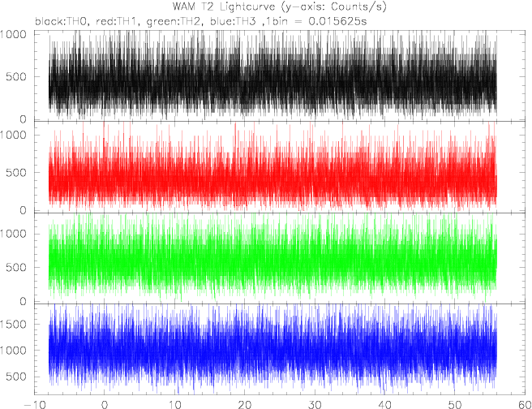
Task: Select the green TH2 lightcurve panel
Action: tap(280, 258)
